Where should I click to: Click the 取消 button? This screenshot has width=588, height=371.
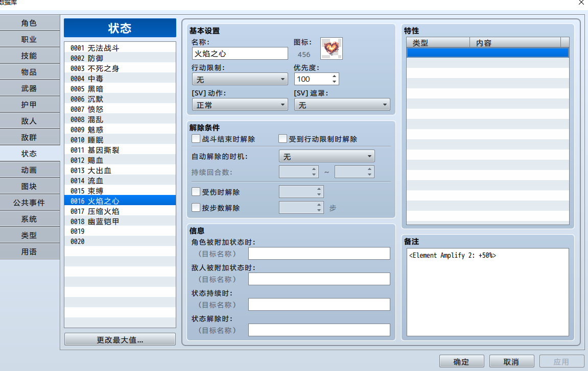point(511,362)
